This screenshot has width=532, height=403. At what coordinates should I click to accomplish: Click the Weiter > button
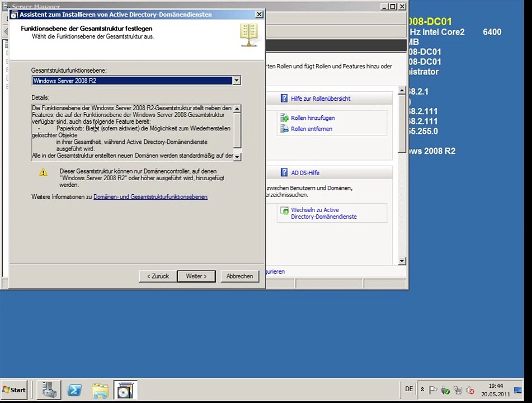coord(196,276)
